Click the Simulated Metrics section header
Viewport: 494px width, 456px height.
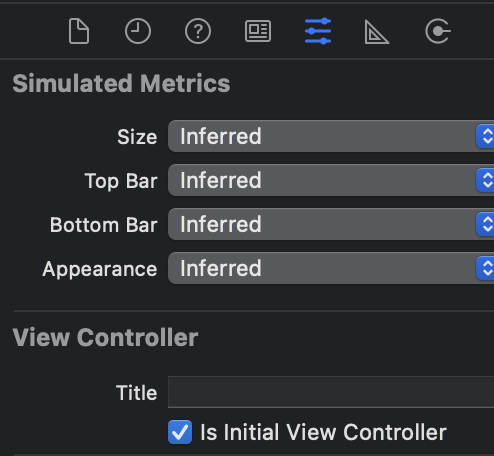tap(121, 83)
